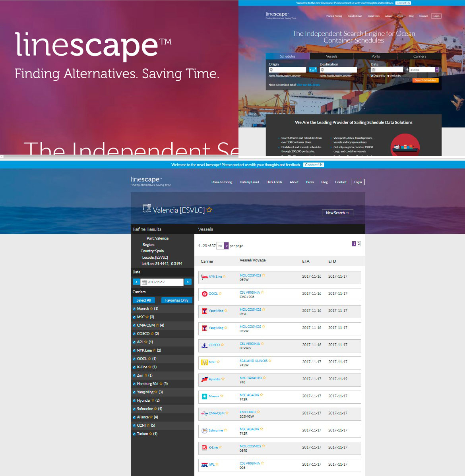This screenshot has height=476, width=465.
Task: Select the Depart by radio option
Action: [x=372, y=75]
